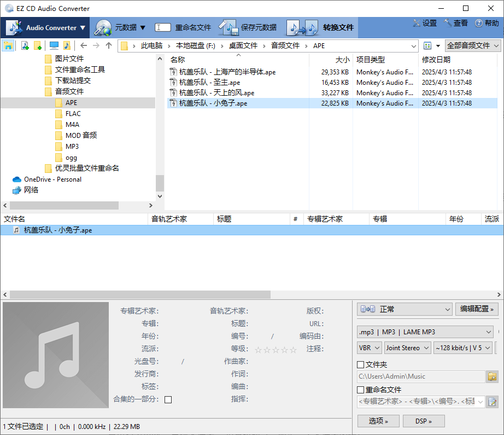Click the browse folder icon beside Music path
Viewport: 504px width, 435px height.
click(490, 376)
